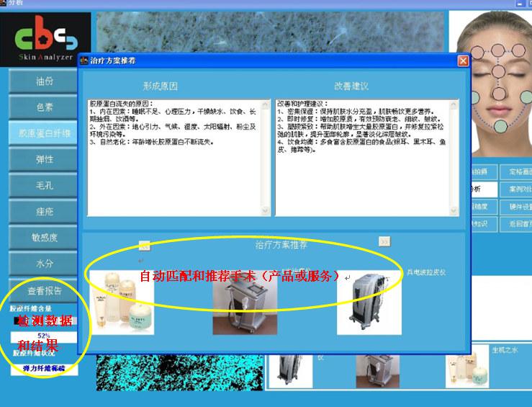This screenshot has height=407, width=532.
Task: Click the next arrow in 治疗方案推荐 panel
Action: (384, 241)
